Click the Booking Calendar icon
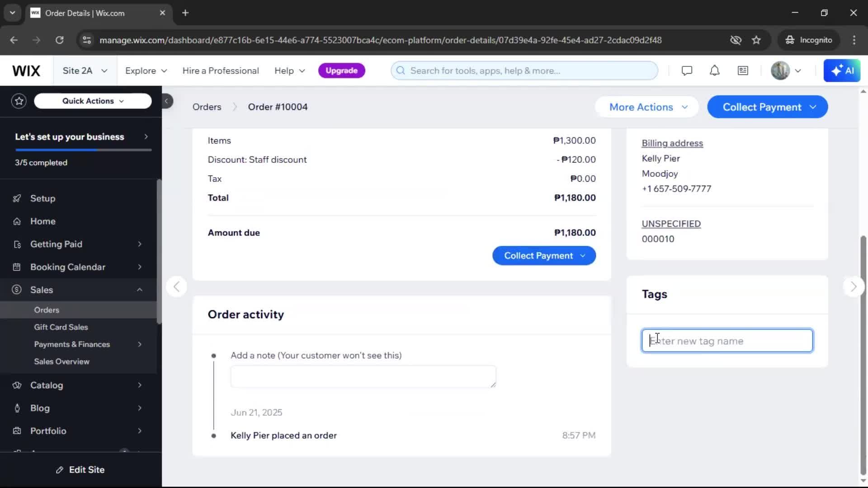868x488 pixels. click(x=17, y=267)
